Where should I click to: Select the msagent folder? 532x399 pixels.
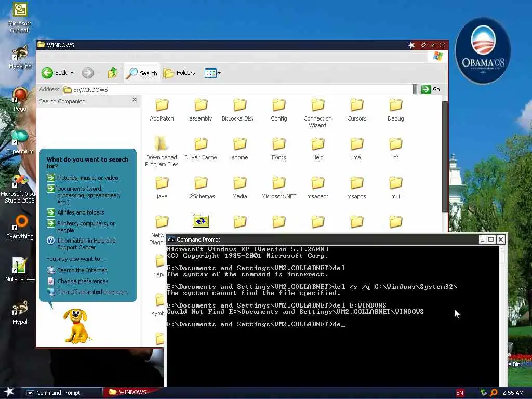coord(317,188)
